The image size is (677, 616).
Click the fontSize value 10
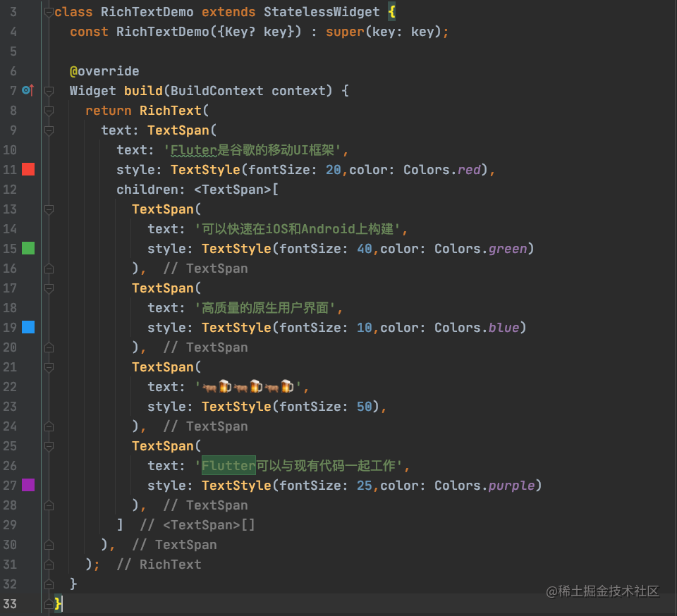pos(365,328)
